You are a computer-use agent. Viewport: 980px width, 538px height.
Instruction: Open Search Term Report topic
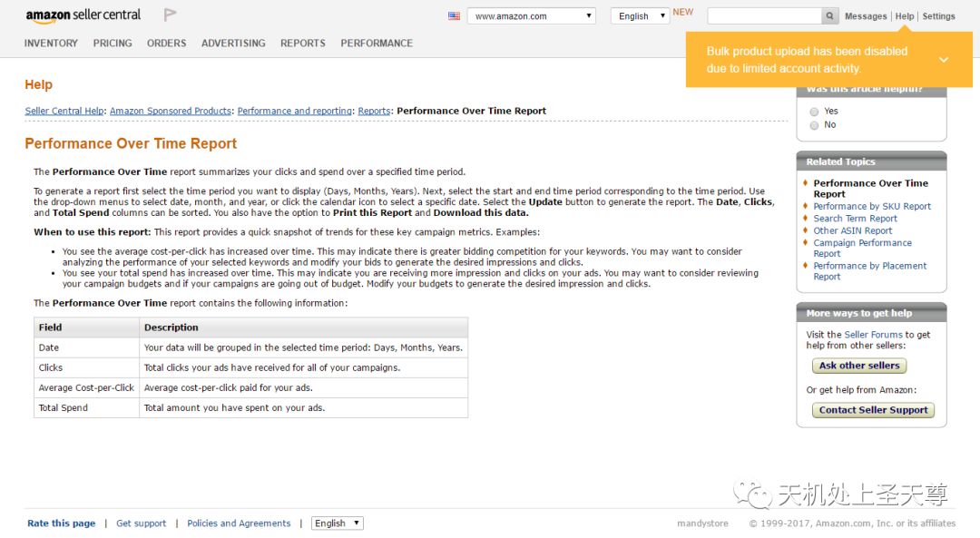point(855,219)
